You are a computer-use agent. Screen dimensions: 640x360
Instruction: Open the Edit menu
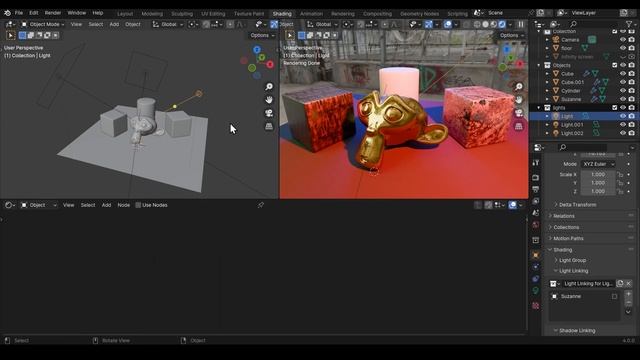33,13
